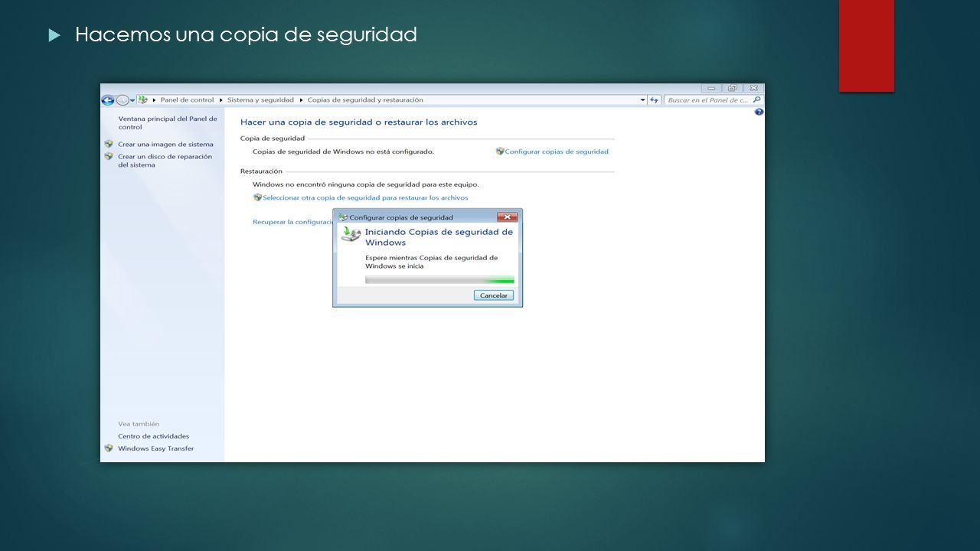
Task: Click the 'Restauración' section label
Action: pos(261,171)
